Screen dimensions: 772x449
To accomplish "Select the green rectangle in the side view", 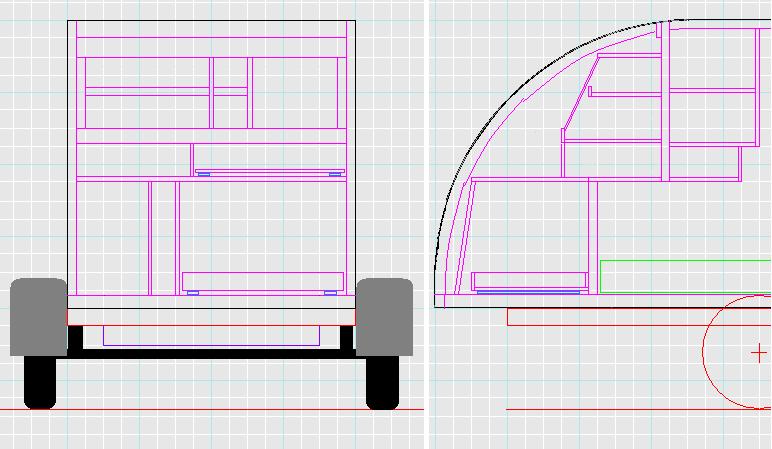I will pyautogui.click(x=685, y=277).
